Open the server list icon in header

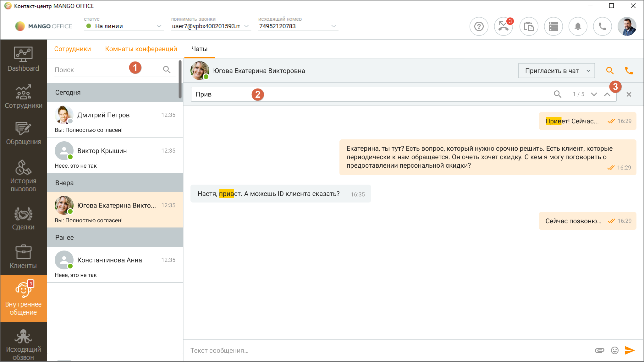(553, 26)
